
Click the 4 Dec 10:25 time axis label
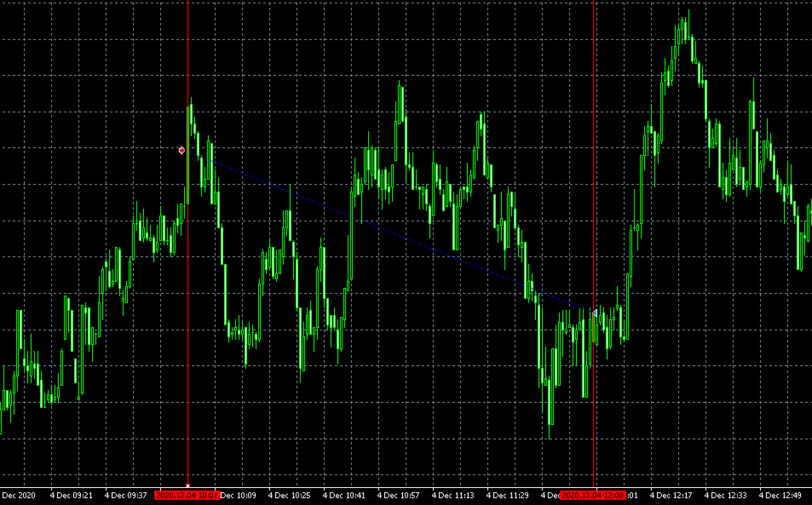[x=289, y=495]
